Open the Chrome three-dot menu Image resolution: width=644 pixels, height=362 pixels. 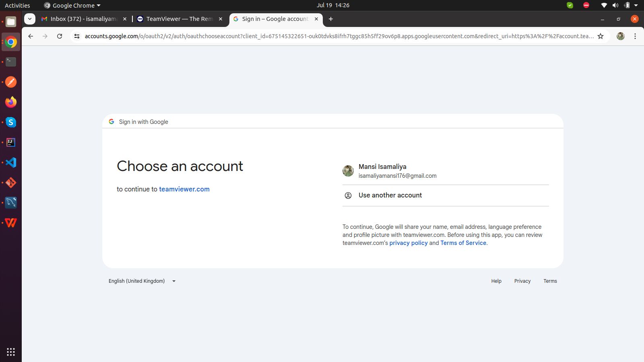(635, 36)
